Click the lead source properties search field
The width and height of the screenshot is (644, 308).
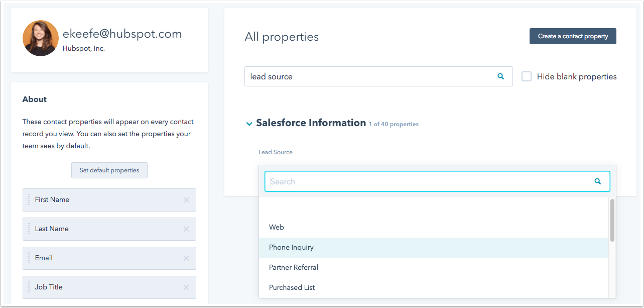coord(378,76)
